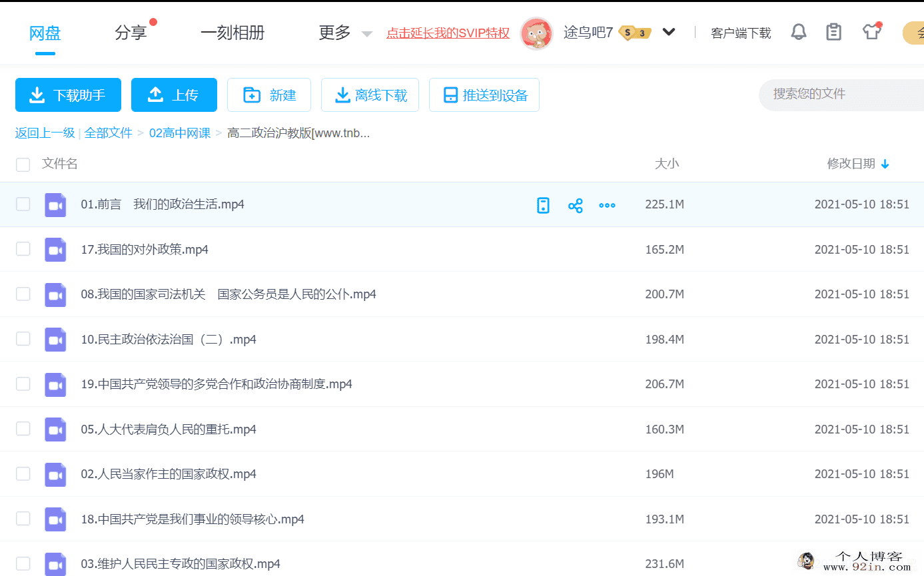Click the user avatar picture
Screen dimensions: 924x576
(x=536, y=33)
